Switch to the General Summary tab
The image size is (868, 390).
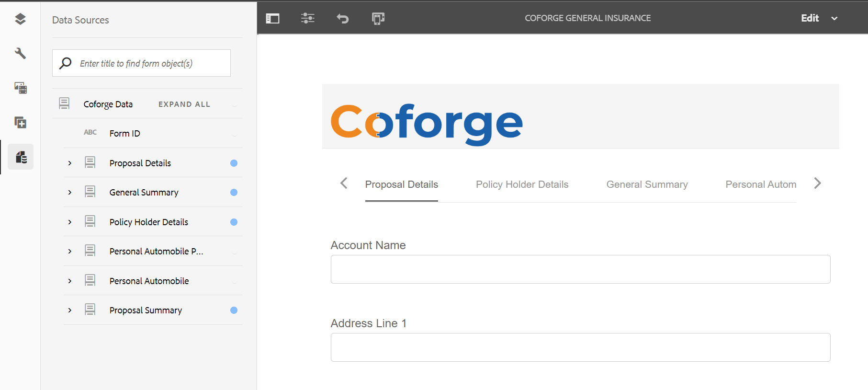[x=647, y=184]
